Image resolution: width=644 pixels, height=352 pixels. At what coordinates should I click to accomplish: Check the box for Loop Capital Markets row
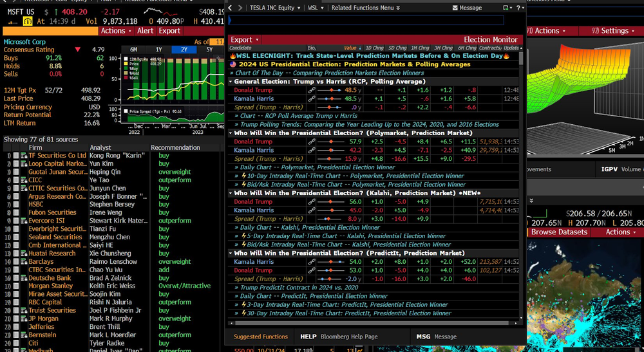pyautogui.click(x=16, y=163)
